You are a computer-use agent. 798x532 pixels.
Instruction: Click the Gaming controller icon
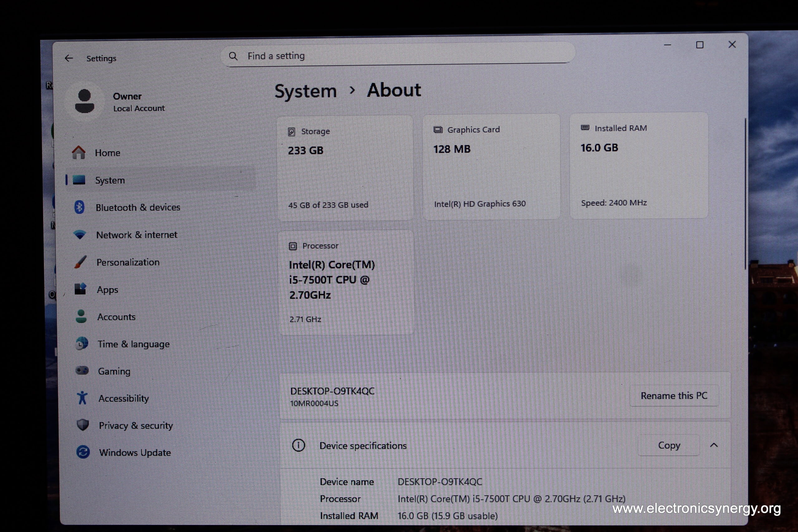(x=82, y=371)
